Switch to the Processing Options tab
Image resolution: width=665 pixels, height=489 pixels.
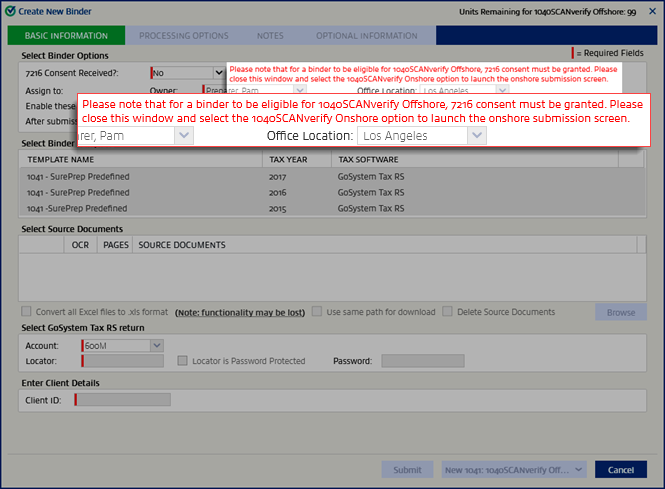pos(183,36)
